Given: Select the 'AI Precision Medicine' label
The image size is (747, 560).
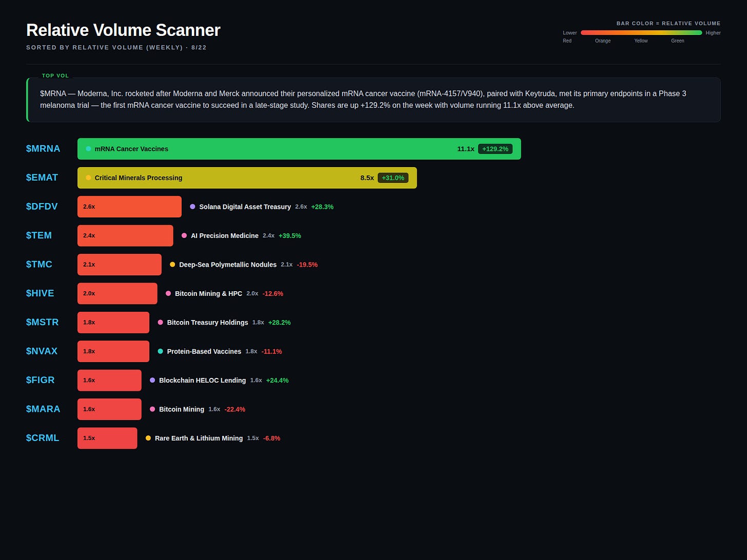Looking at the screenshot, I should click(225, 235).
